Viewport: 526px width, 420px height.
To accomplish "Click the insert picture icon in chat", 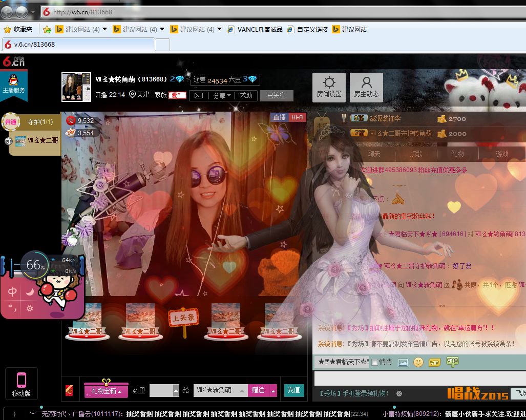I will click(403, 362).
